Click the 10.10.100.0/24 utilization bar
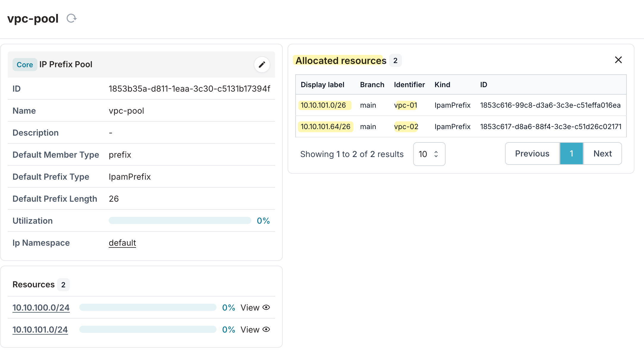 pyautogui.click(x=148, y=308)
